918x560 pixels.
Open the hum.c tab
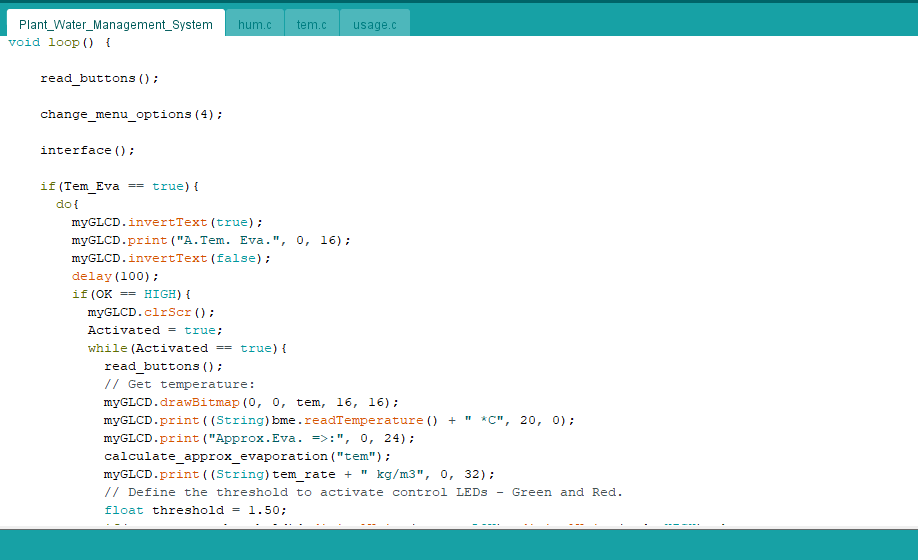(254, 24)
